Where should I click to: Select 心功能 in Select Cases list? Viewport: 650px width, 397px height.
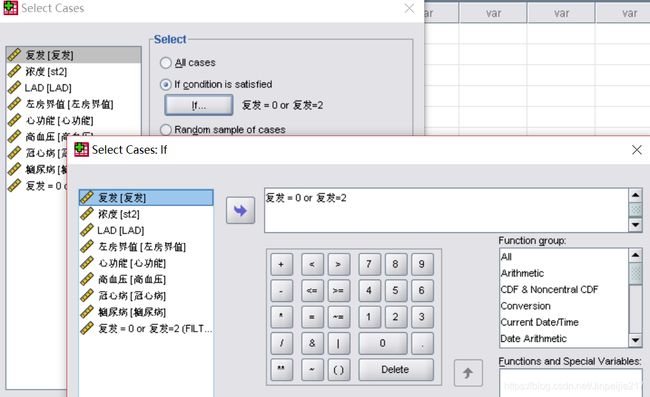click(x=74, y=121)
